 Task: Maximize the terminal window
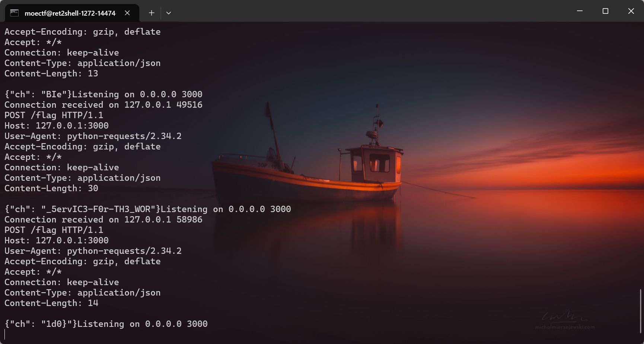pyautogui.click(x=605, y=11)
